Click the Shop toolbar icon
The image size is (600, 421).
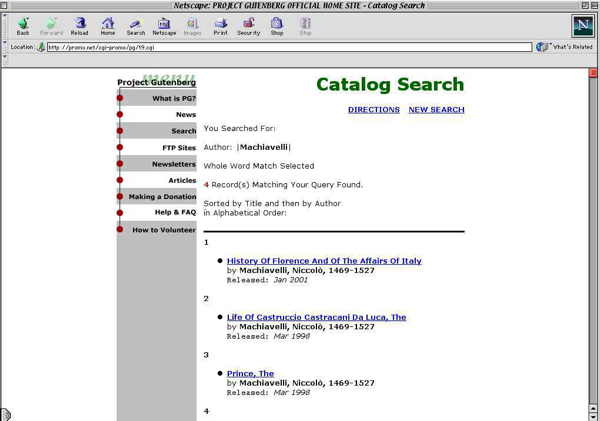pyautogui.click(x=277, y=26)
